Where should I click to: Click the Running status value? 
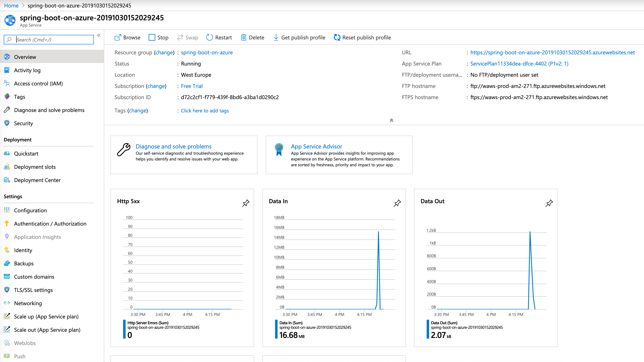pos(191,64)
